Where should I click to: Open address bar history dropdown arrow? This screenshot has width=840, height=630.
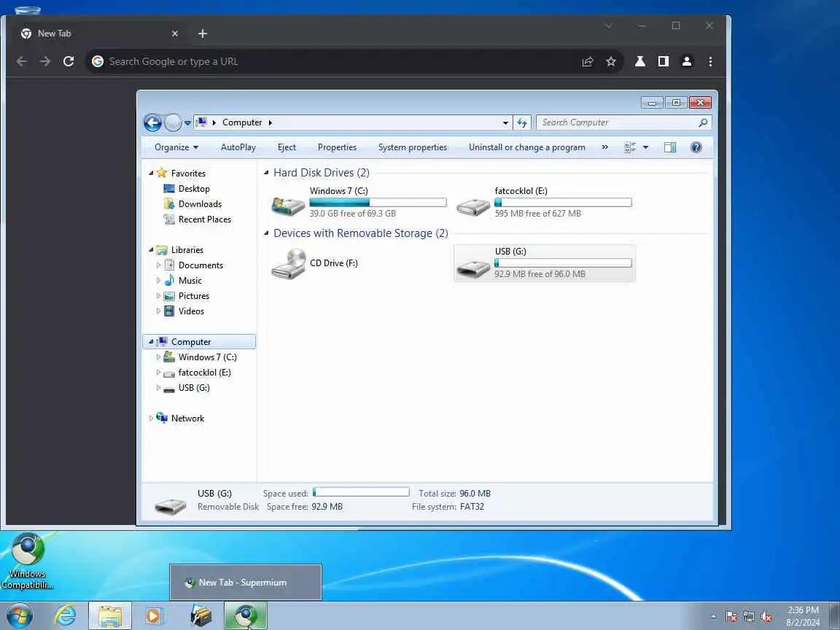coord(505,122)
